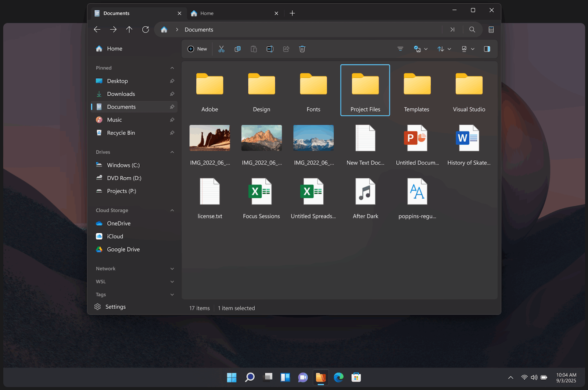This screenshot has width=588, height=390.
Task: Open Settings in the sidebar
Action: 115,307
